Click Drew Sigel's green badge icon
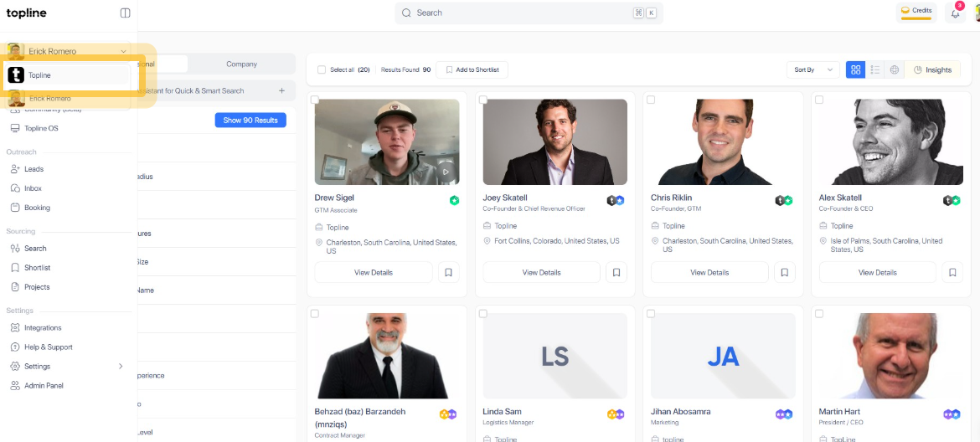Screen dimensions: 980x442 click(x=454, y=200)
